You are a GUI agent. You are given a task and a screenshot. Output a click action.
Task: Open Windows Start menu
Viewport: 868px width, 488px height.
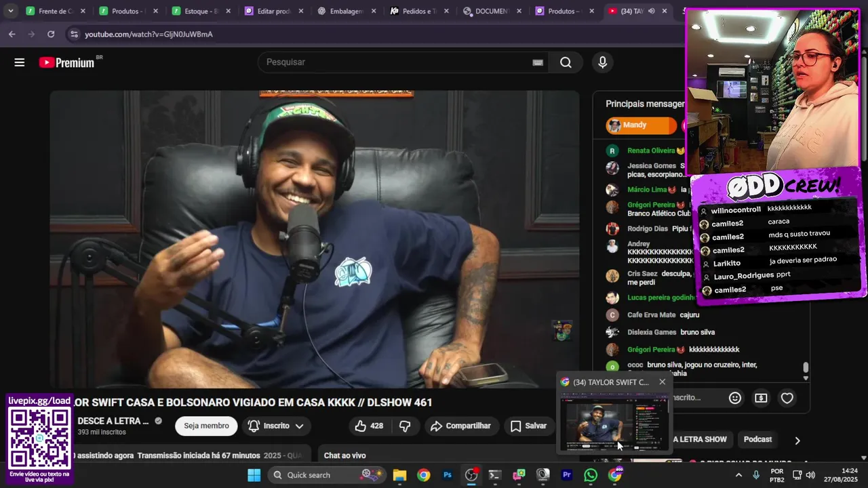[x=254, y=474]
